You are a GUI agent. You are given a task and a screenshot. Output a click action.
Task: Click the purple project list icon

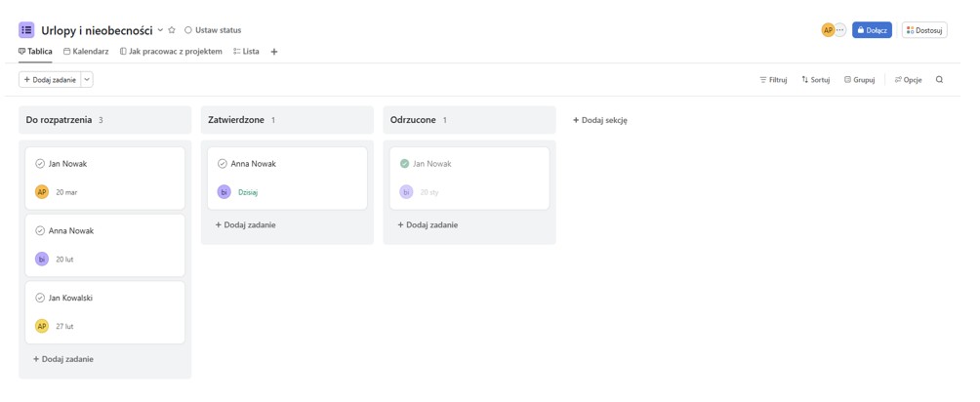point(26,30)
